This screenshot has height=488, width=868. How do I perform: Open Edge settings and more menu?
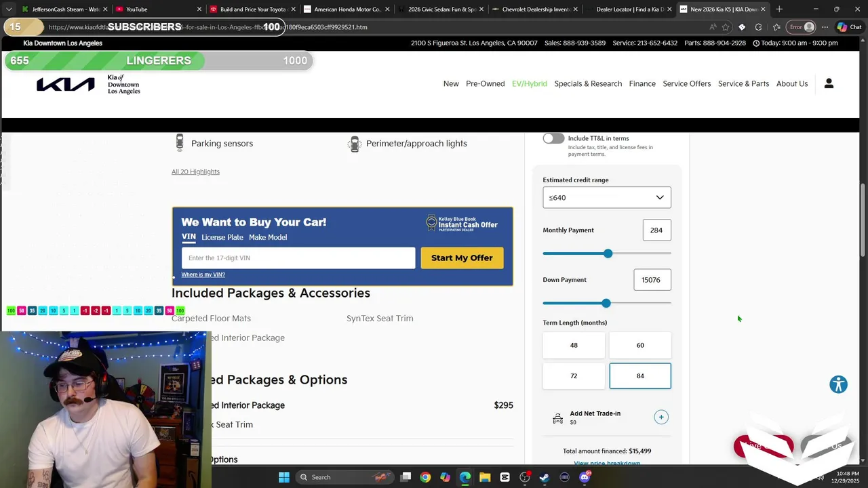(x=825, y=27)
